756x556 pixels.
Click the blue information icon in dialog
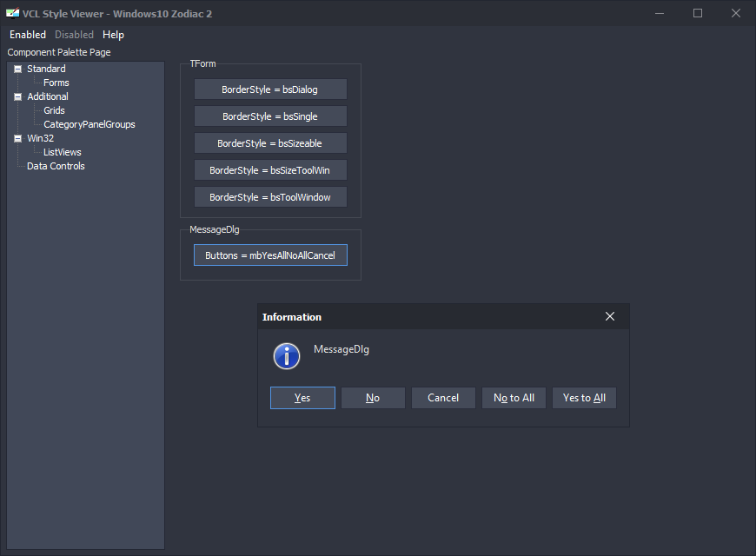point(287,356)
